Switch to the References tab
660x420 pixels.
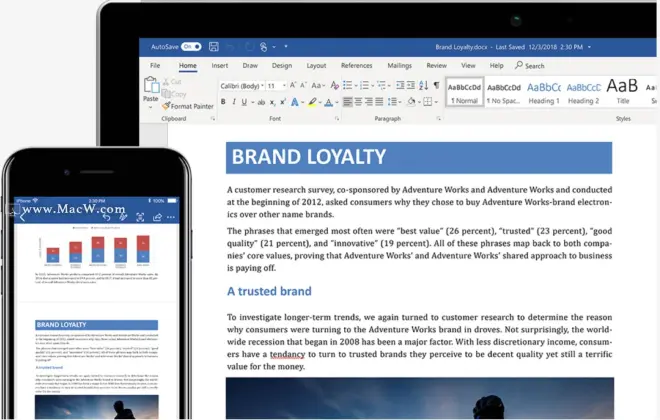[x=357, y=66]
